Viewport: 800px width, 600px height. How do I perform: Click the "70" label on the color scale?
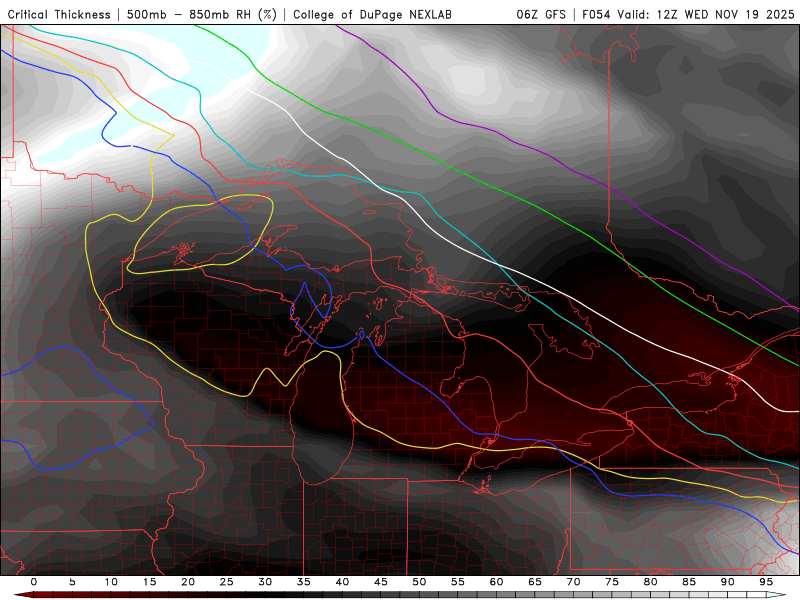(x=573, y=582)
